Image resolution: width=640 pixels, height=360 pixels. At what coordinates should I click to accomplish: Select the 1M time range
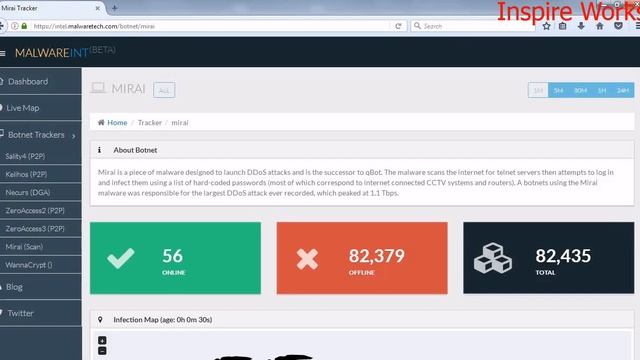point(538,90)
